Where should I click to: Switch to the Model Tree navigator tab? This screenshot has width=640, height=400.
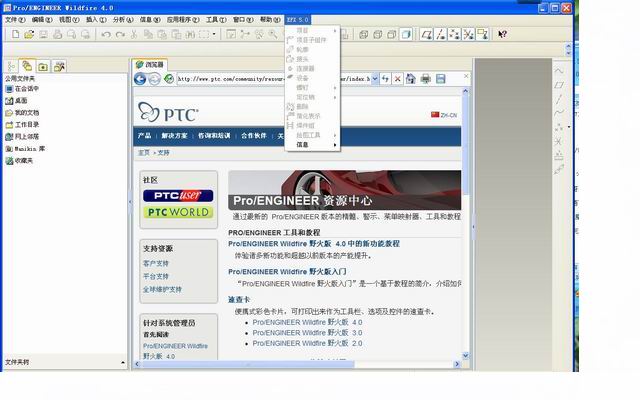point(11,66)
